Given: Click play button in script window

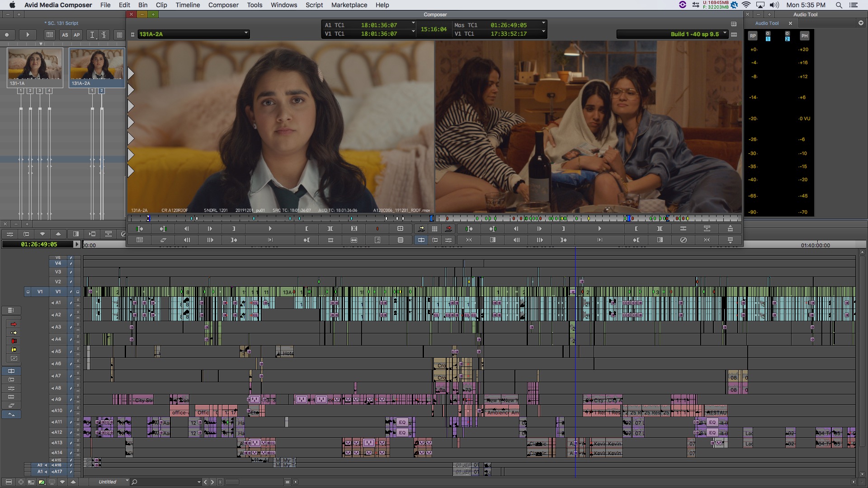Looking at the screenshot, I should pyautogui.click(x=28, y=35).
